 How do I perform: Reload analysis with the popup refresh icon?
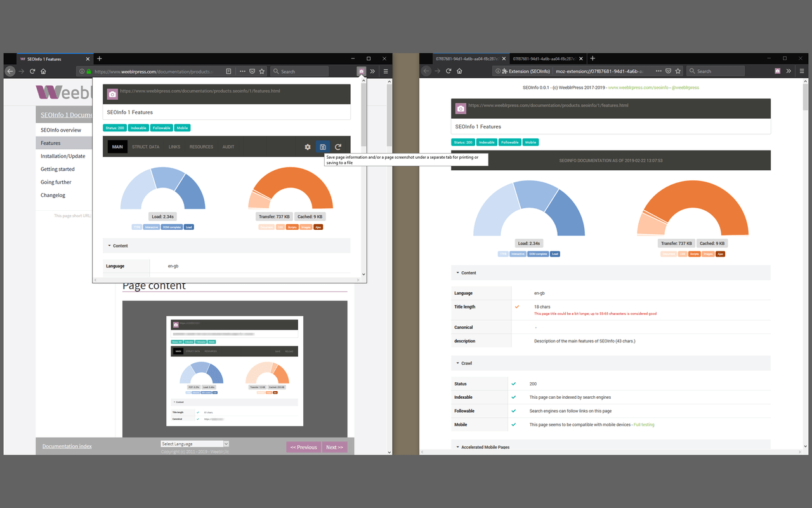click(338, 147)
